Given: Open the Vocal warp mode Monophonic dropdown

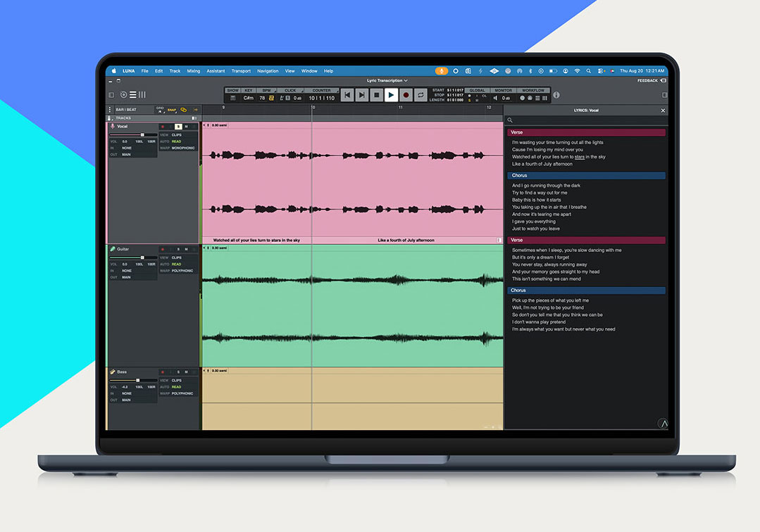Looking at the screenshot, I should point(183,148).
